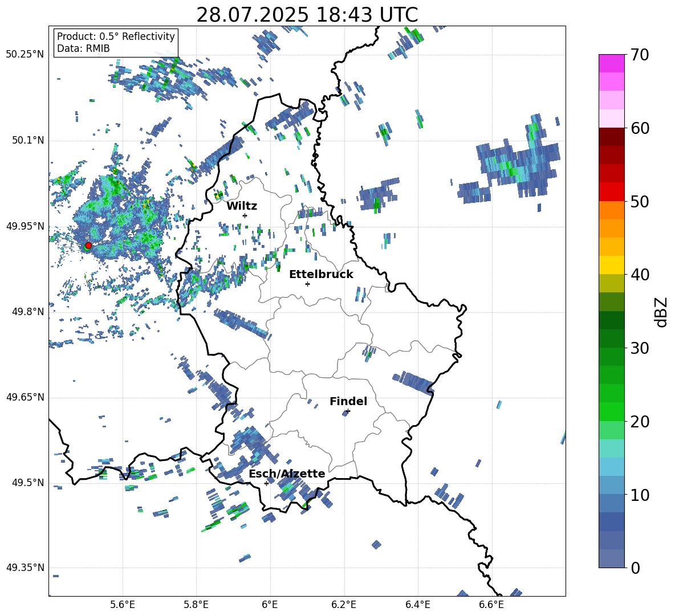Click the 6.2°E longitude label
The width and height of the screenshot is (675, 616).
pyautogui.click(x=344, y=605)
